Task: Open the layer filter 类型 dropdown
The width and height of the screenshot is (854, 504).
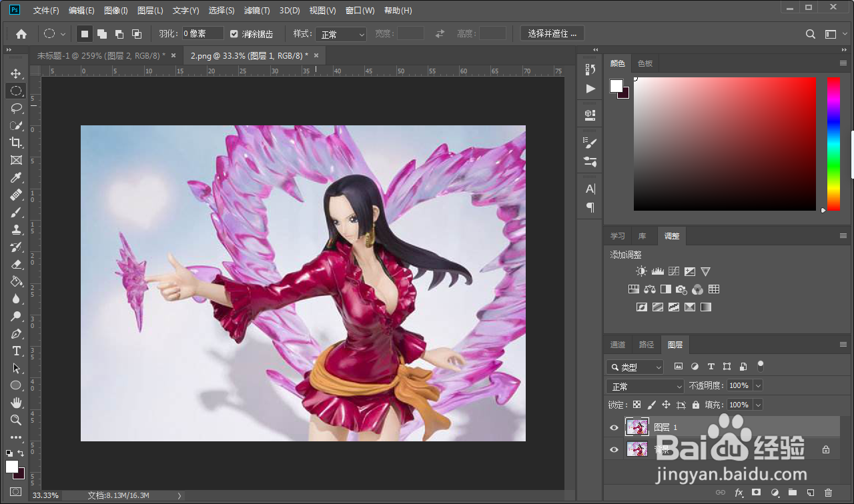Action: [634, 367]
